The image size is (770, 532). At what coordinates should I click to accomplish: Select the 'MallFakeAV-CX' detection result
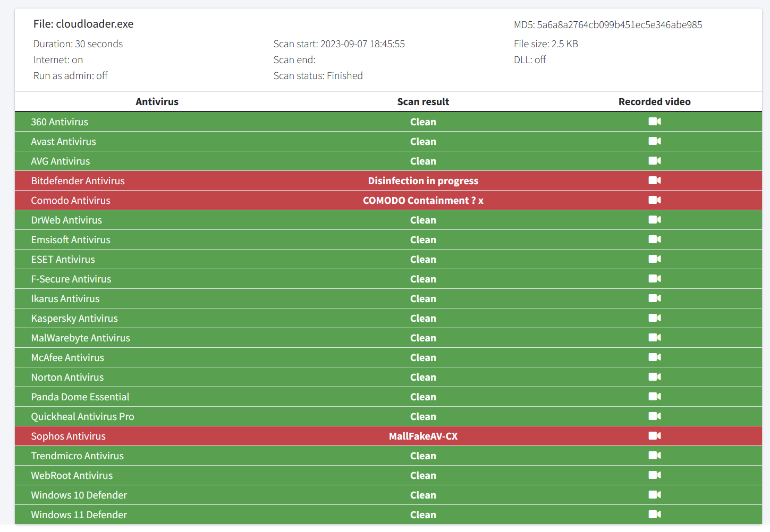(423, 436)
